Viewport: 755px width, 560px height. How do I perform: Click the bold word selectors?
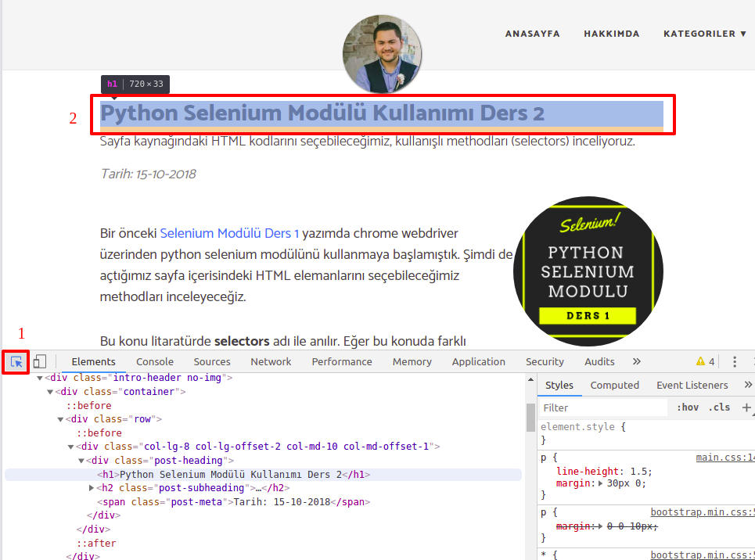(242, 341)
